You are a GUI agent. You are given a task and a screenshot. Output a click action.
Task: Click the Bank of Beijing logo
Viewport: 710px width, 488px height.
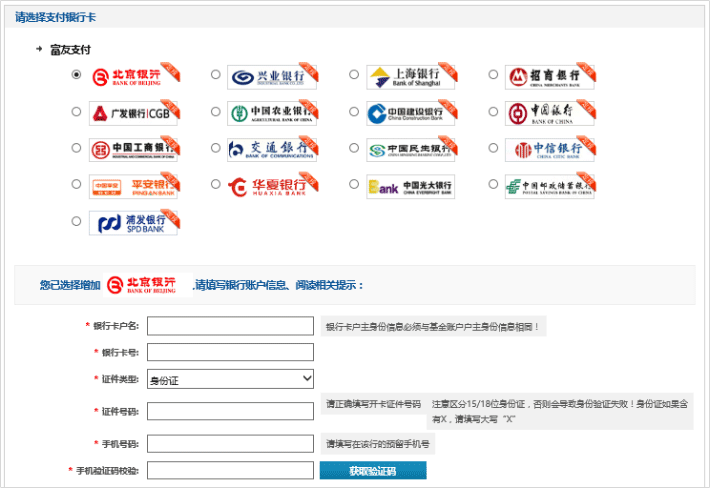[x=132, y=76]
